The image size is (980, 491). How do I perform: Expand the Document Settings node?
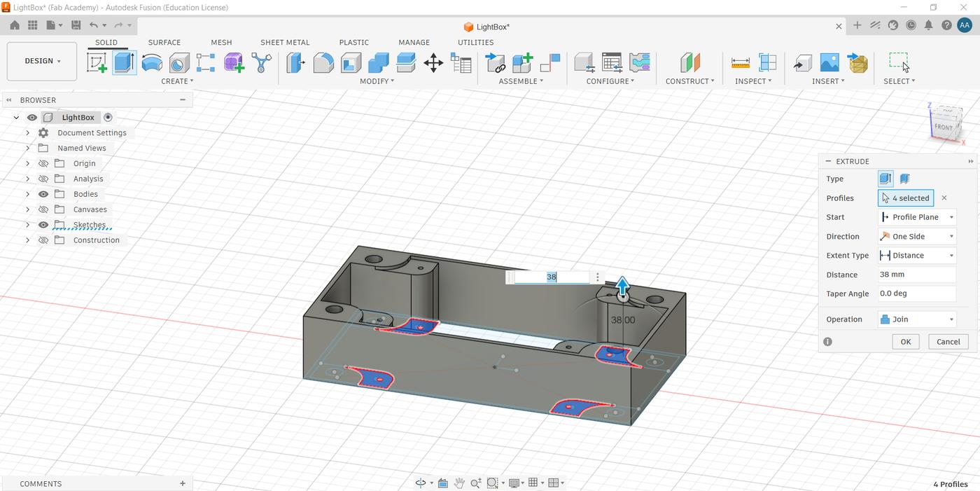27,133
